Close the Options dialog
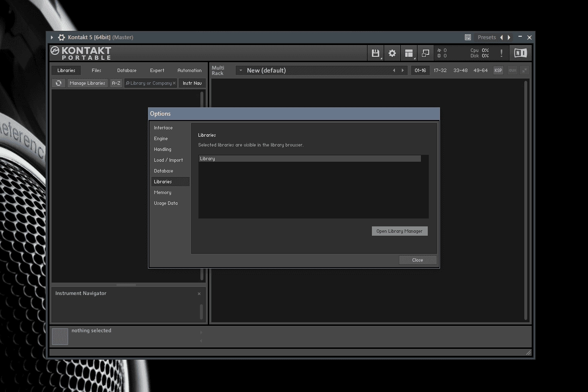Screen dimensions: 588x392 coord(417,260)
